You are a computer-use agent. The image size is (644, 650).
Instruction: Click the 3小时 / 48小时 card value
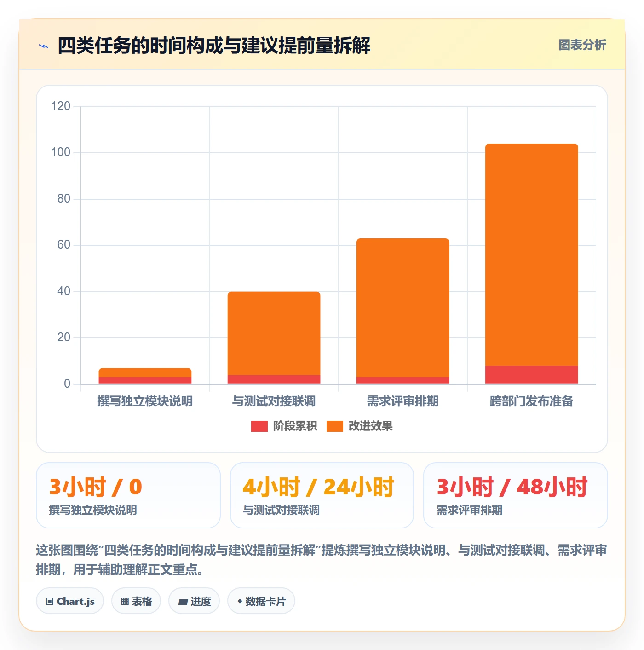tap(512, 487)
